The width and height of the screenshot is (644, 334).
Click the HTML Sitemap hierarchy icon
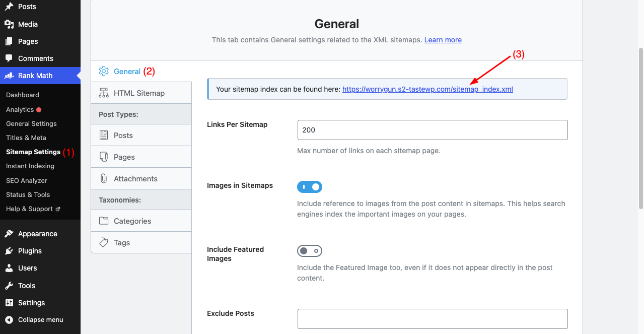[104, 93]
